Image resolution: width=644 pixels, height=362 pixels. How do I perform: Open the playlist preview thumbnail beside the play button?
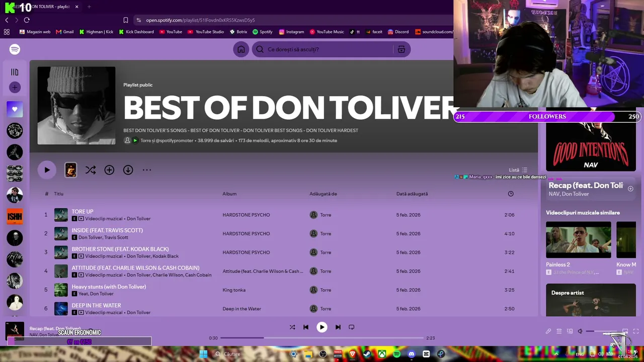coord(70,170)
